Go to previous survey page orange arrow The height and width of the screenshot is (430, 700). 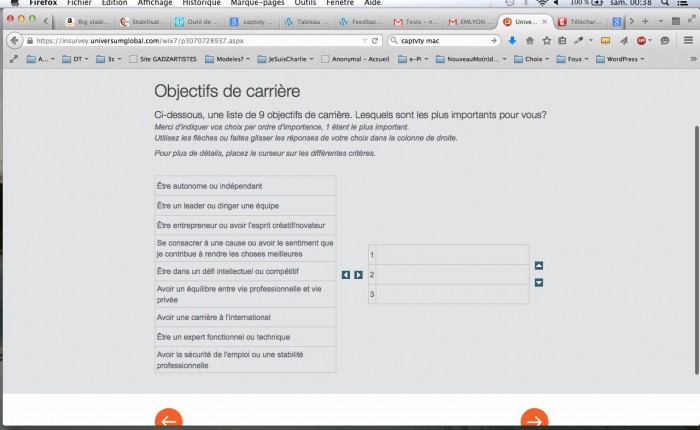pyautogui.click(x=168, y=418)
